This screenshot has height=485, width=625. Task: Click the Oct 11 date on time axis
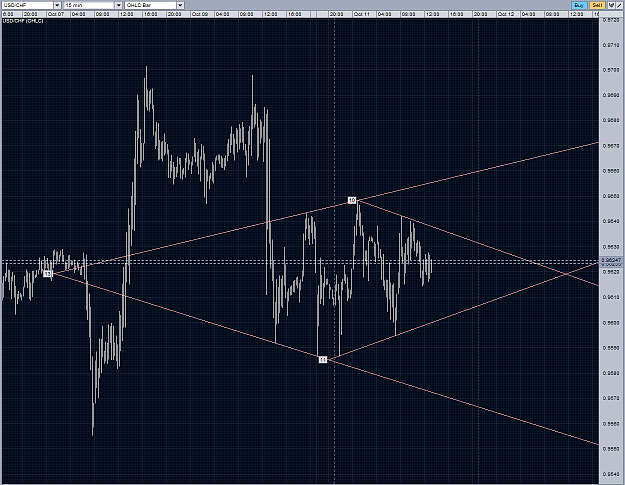362,14
